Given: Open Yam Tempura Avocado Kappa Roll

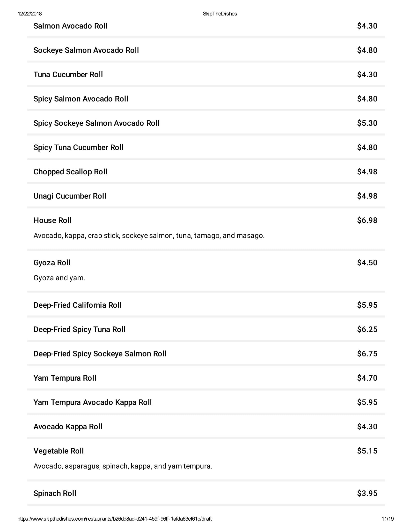Looking at the screenshot, I should (93, 402).
